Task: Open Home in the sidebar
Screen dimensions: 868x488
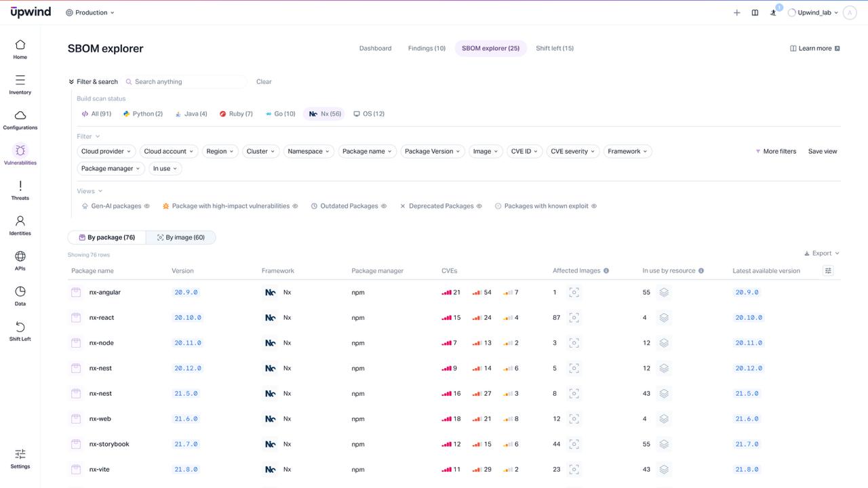Action: click(x=20, y=49)
